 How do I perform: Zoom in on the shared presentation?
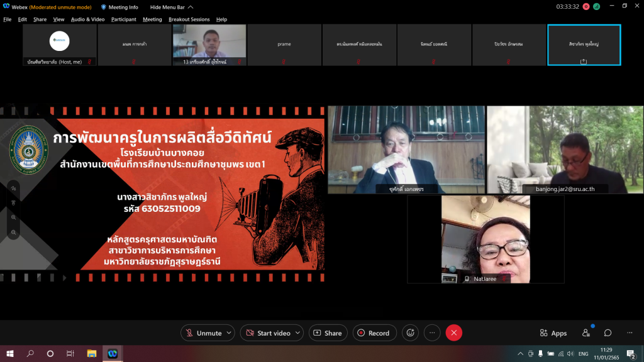coord(13,217)
